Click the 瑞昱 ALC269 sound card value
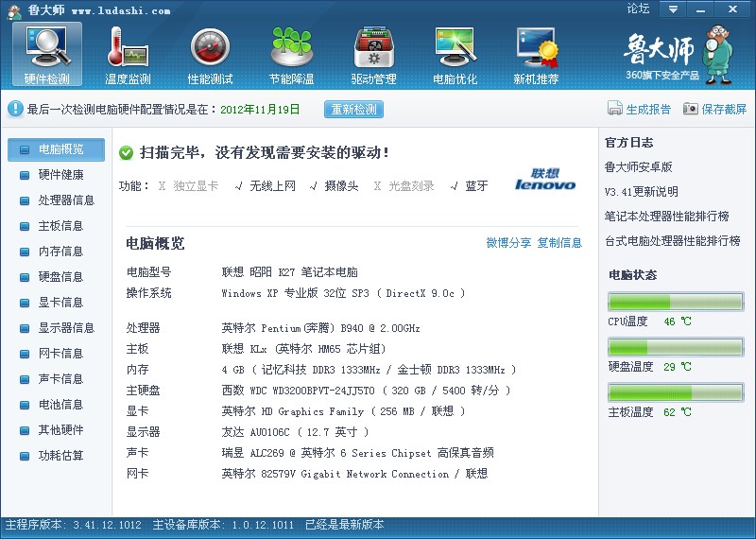This screenshot has width=756, height=539. tap(358, 453)
